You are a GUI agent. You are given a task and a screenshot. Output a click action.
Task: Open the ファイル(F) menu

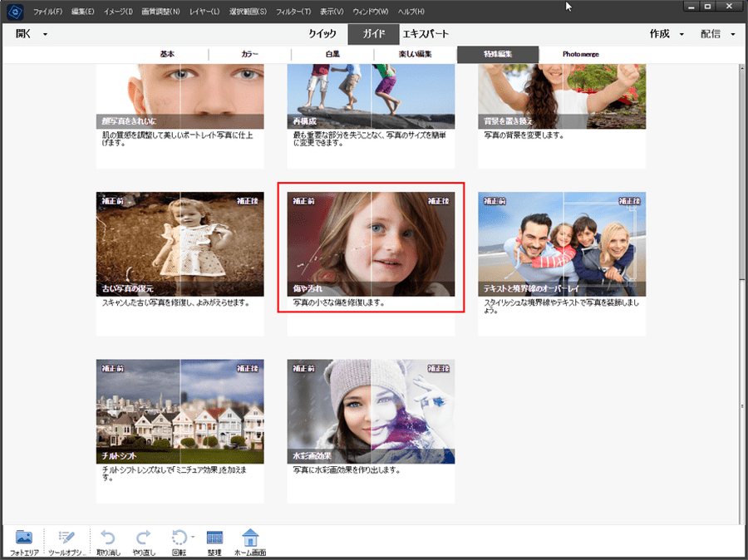point(47,12)
